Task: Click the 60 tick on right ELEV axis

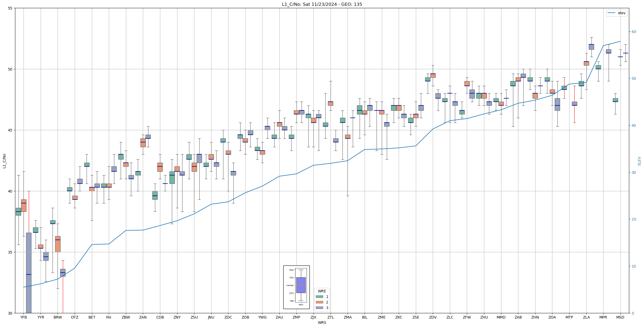Action: tap(634, 32)
